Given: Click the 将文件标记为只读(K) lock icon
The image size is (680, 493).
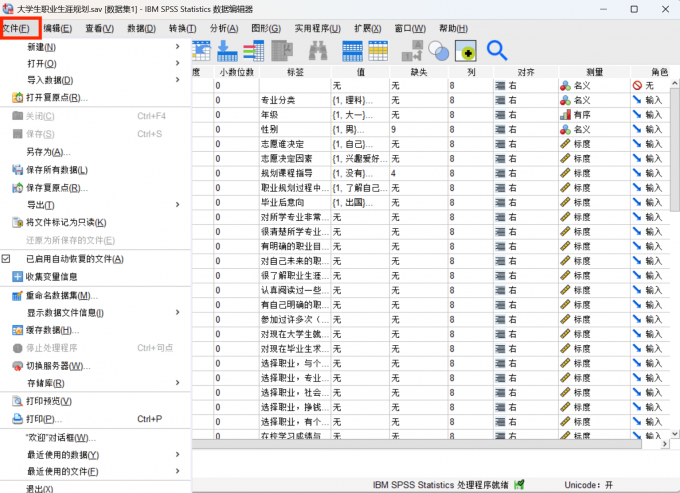Looking at the screenshot, I should pos(17,222).
